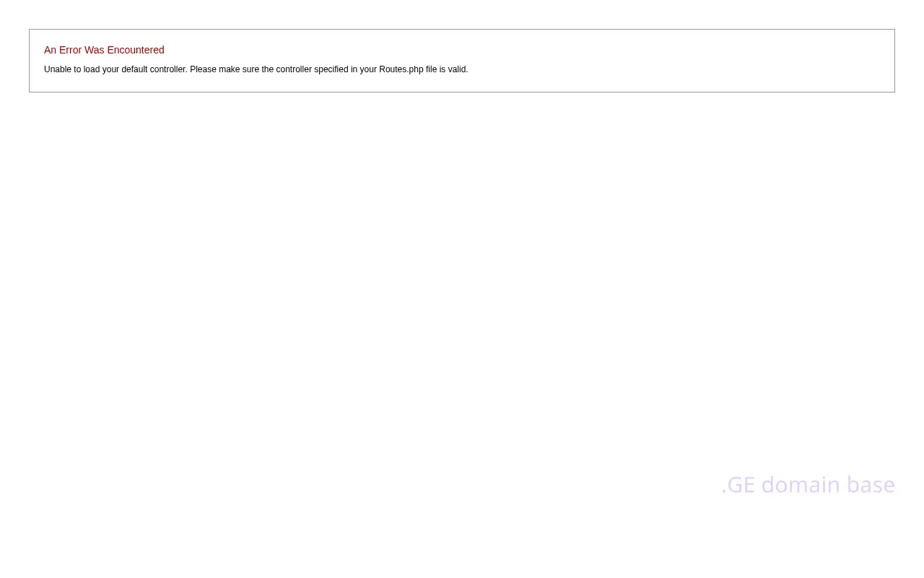Click the word "domain" in the bottom-right watermark
924x578 pixels.
(x=801, y=485)
